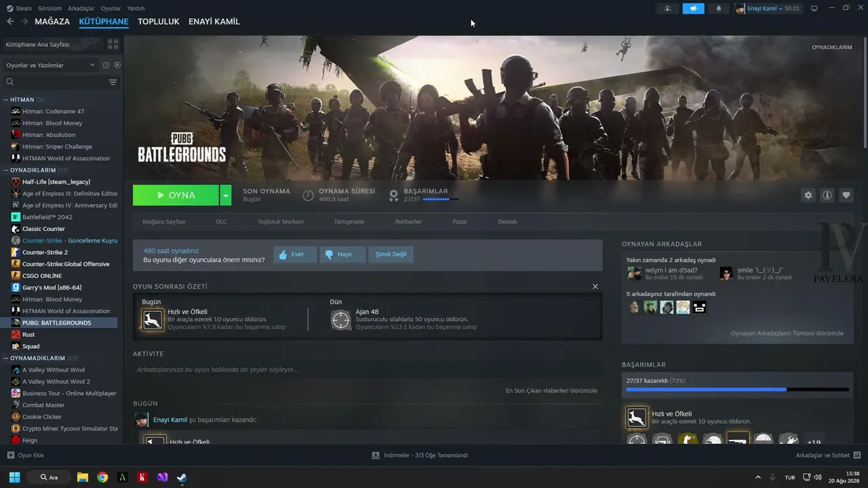This screenshot has height=488, width=868.
Task: Add PUBG to favorites with the heart
Action: click(846, 195)
